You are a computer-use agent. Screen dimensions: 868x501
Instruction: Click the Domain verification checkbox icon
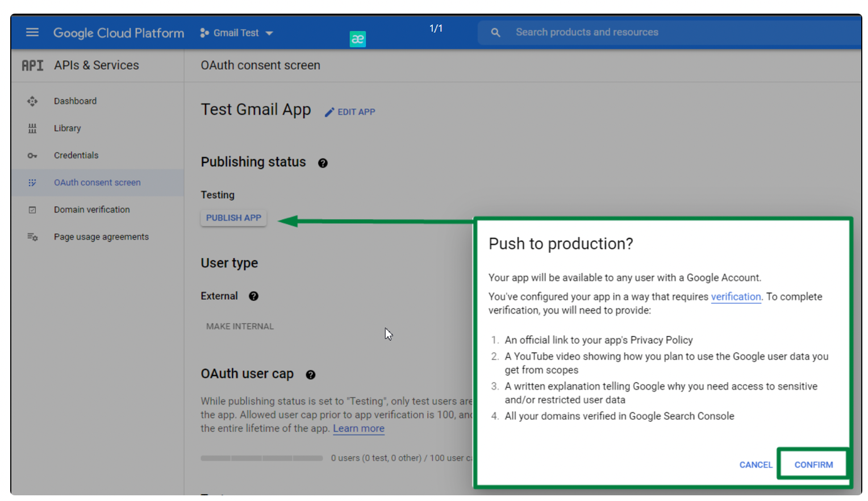32,210
